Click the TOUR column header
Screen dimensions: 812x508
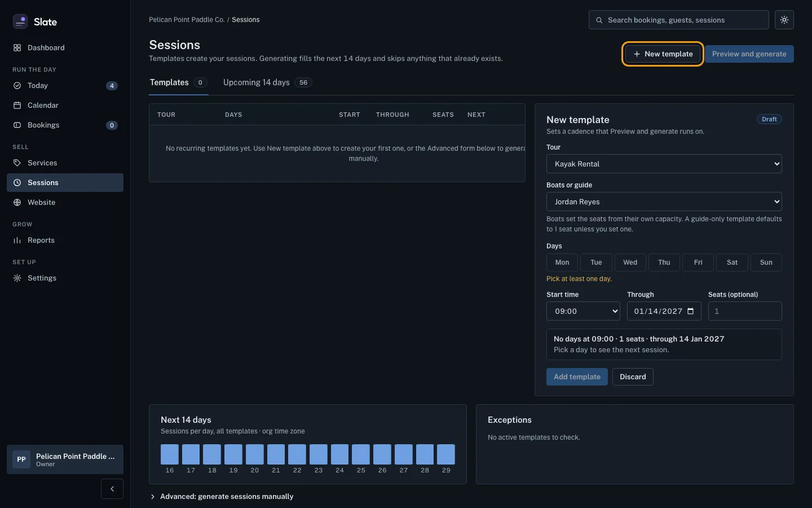166,115
